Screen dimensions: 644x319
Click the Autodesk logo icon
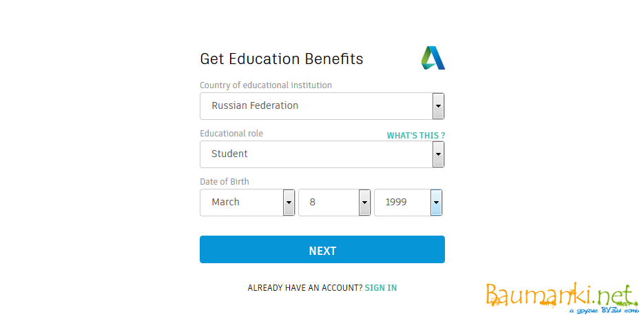[x=433, y=59]
